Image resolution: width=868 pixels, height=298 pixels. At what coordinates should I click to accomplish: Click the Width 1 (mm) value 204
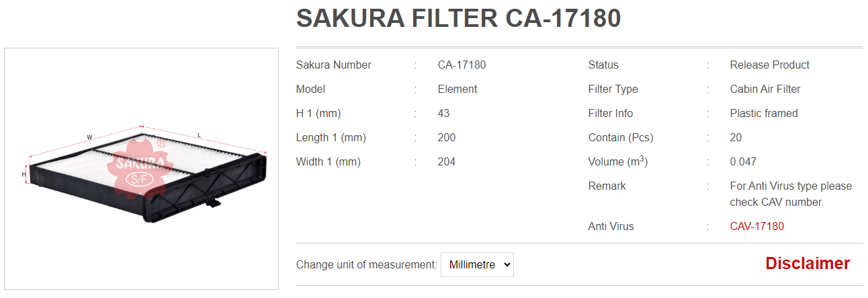446,161
